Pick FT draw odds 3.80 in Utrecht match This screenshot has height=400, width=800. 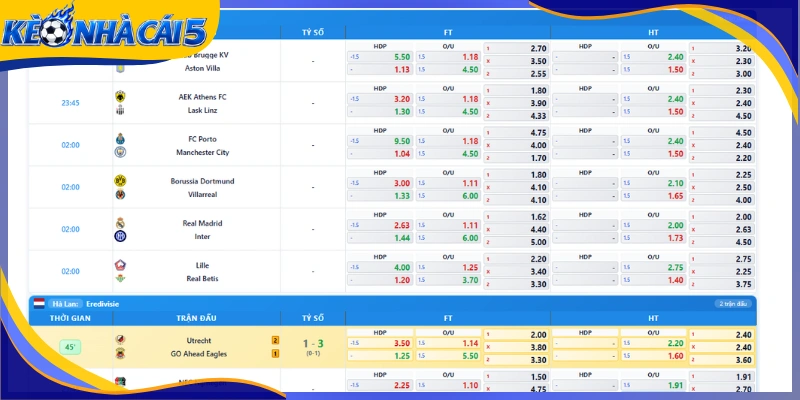click(x=516, y=347)
